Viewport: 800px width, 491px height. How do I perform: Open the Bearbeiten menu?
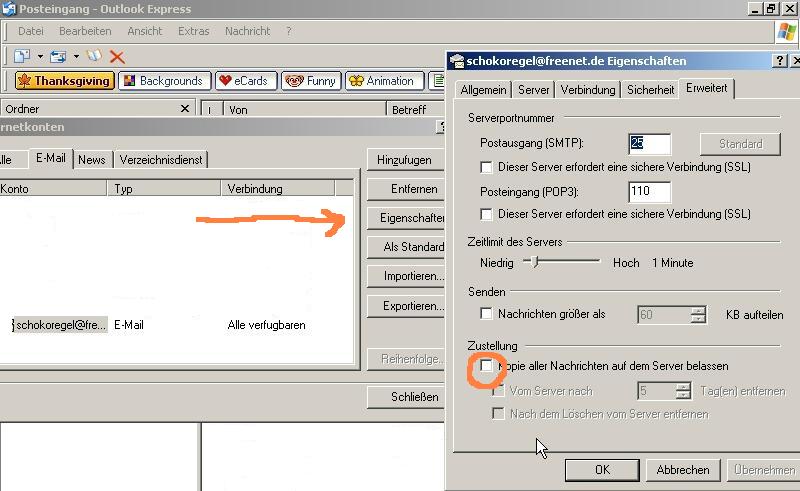click(85, 31)
